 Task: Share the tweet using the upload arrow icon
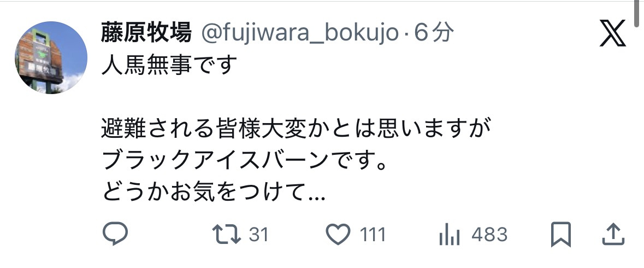tap(613, 234)
